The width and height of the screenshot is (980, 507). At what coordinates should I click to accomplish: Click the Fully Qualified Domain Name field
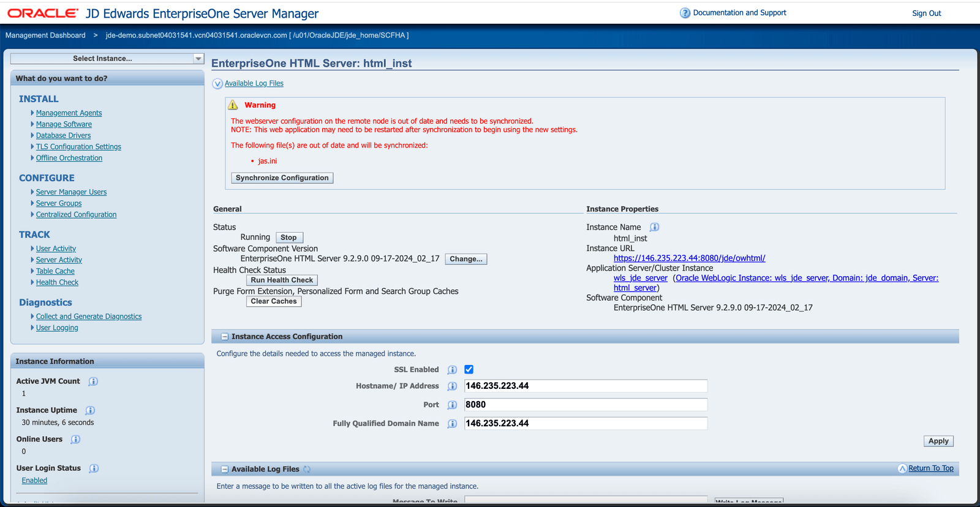tap(586, 423)
